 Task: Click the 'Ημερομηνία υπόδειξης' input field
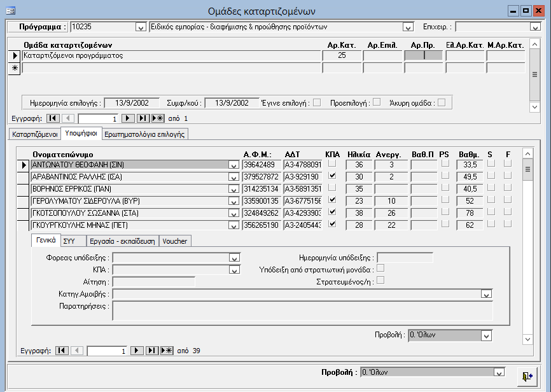coord(405,258)
